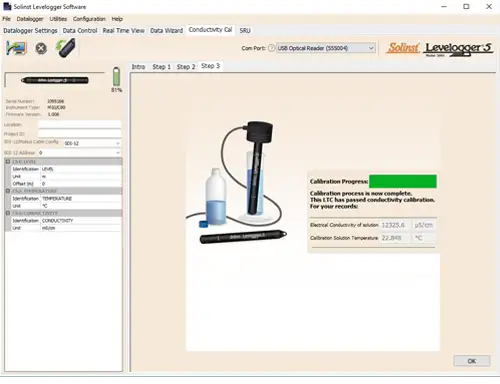Click the Calibration Solution Temperature value field
Image resolution: width=500 pixels, height=384 pixels.
coord(395,238)
